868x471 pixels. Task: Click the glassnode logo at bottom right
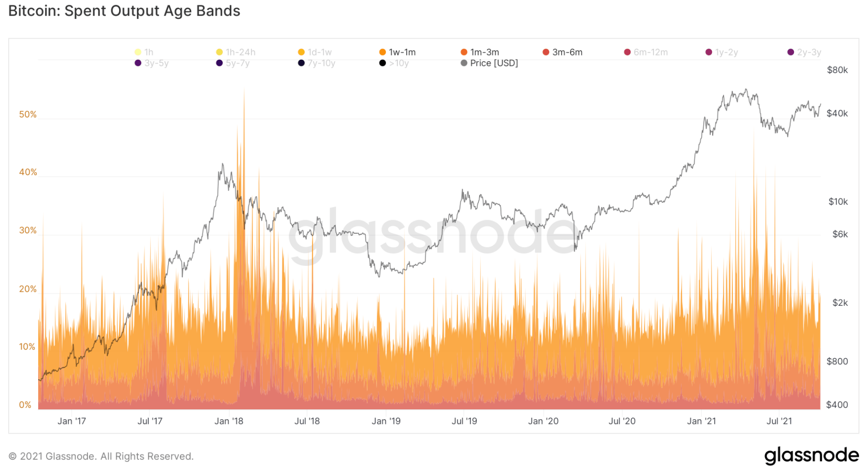(812, 455)
